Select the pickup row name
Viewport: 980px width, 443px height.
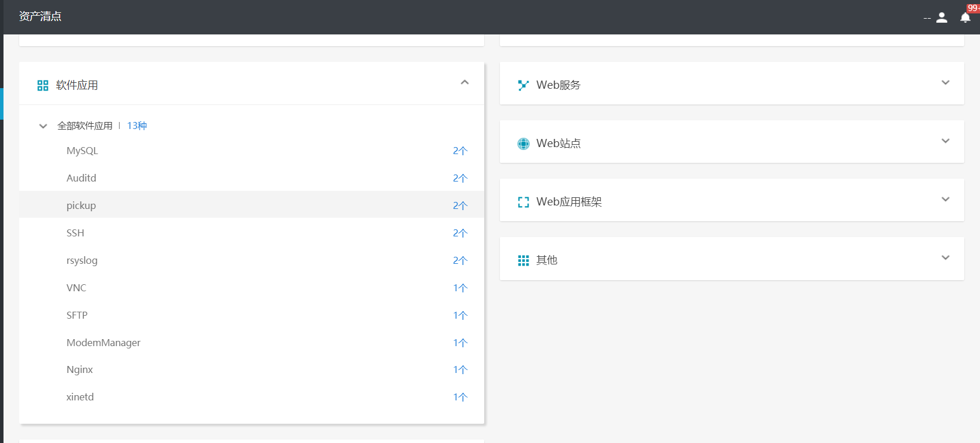click(81, 205)
